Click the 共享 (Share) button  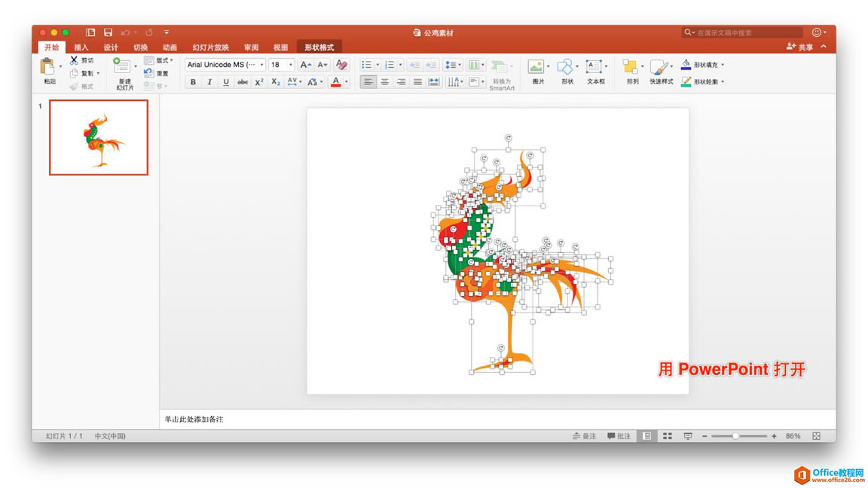800,47
